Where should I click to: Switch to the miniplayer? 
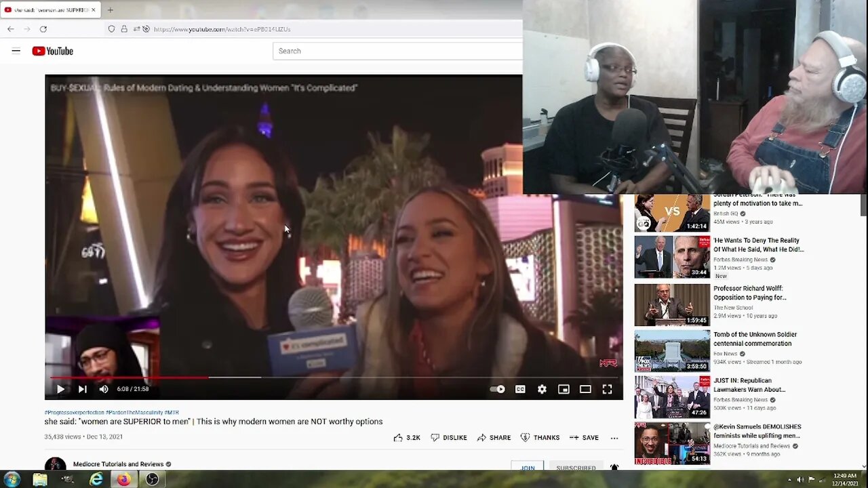564,389
